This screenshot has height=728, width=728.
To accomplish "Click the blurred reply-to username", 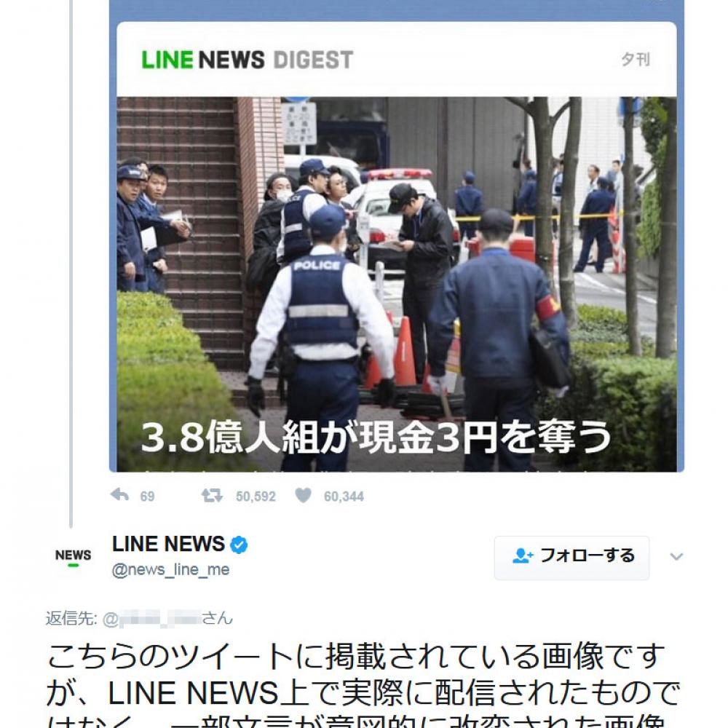I will [159, 619].
